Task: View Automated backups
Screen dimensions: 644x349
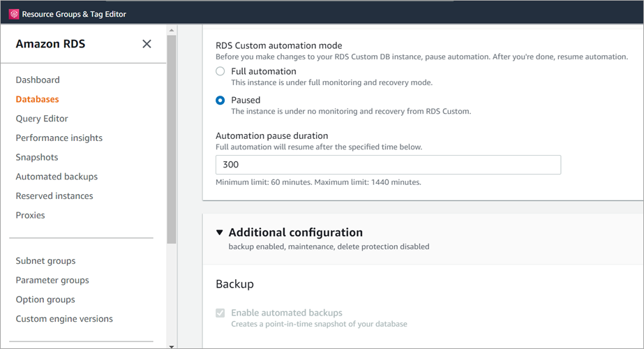Action: [x=57, y=177]
